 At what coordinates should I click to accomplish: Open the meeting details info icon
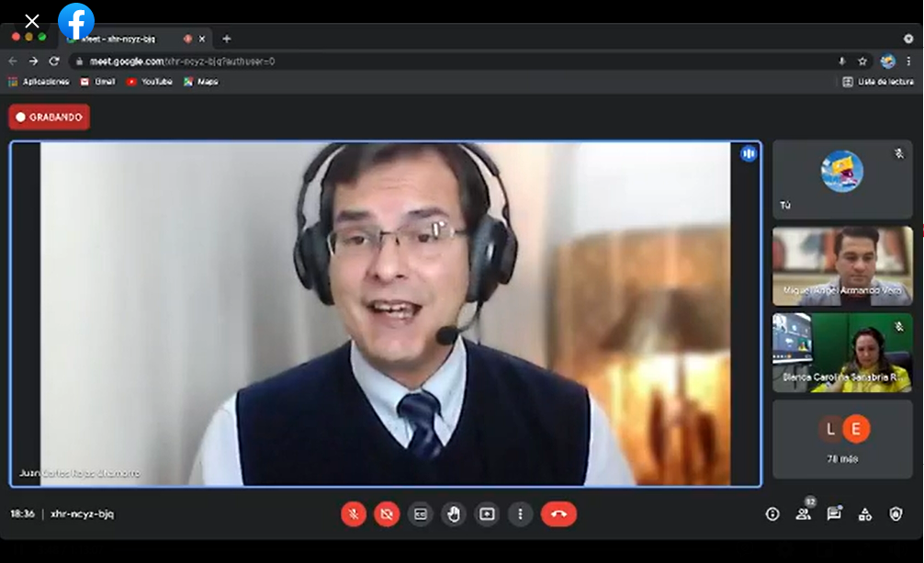point(772,514)
